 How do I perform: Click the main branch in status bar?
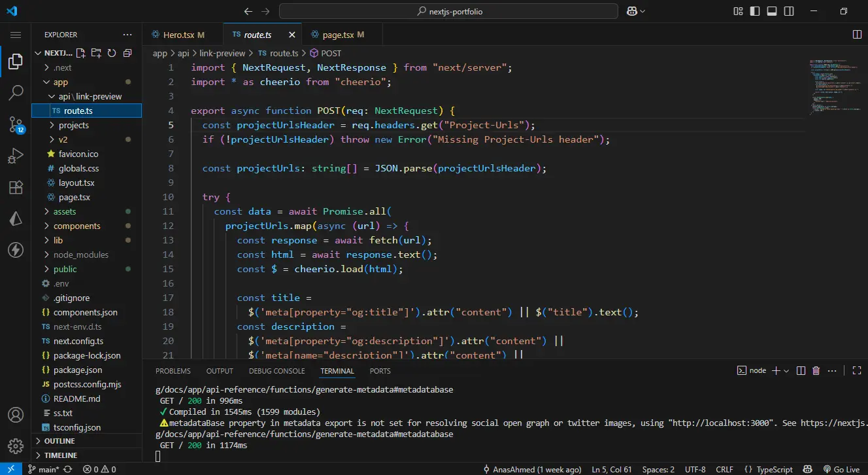coord(43,469)
